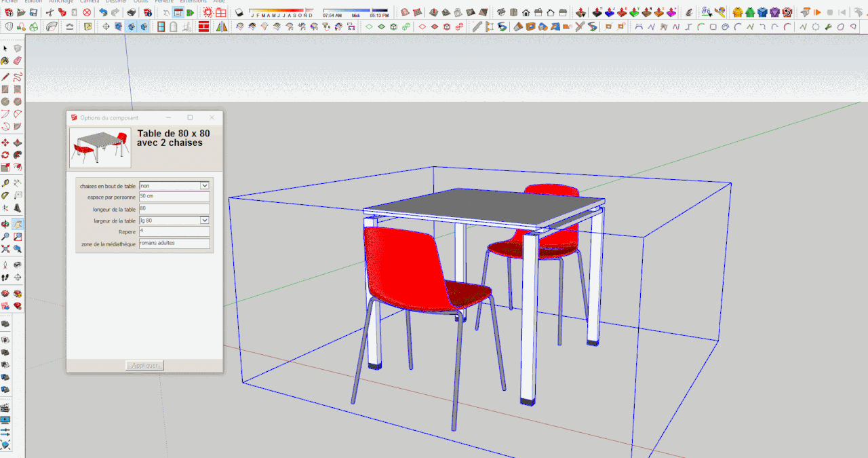The width and height of the screenshot is (868, 458).
Task: Click the Print icon
Action: coord(132,12)
